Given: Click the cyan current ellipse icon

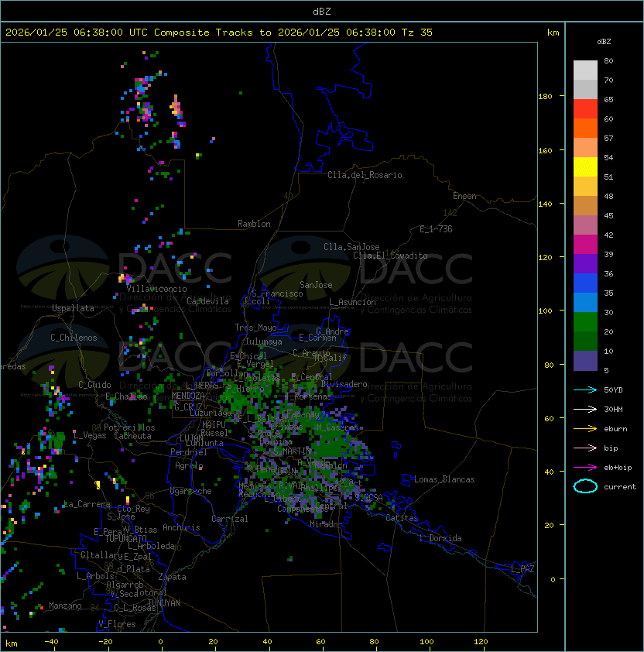Looking at the screenshot, I should 585,486.
